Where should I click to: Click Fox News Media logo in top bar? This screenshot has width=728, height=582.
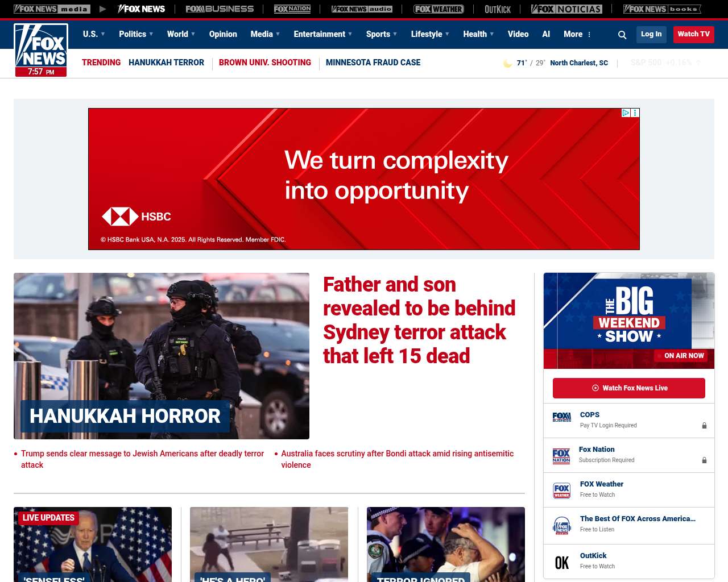click(52, 9)
